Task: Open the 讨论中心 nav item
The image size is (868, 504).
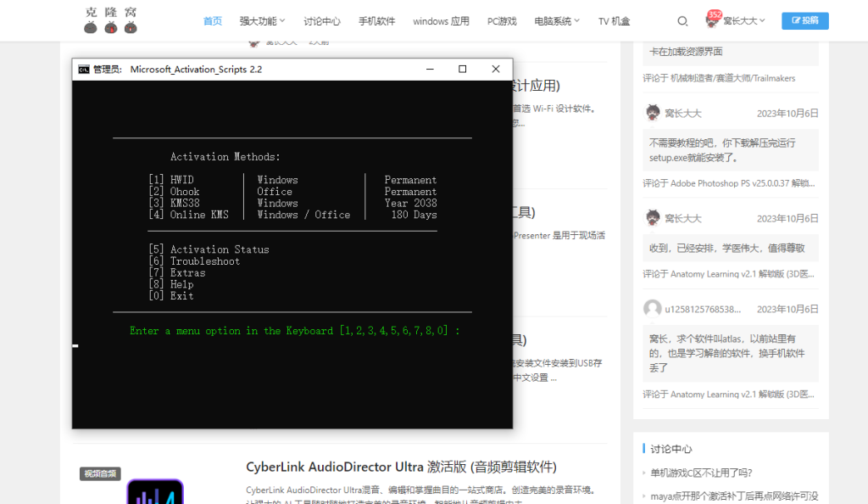Action: pyautogui.click(x=322, y=21)
